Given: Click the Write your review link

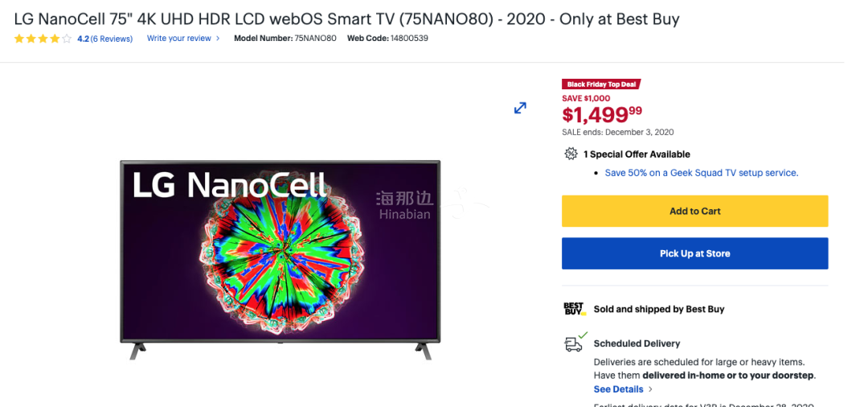Looking at the screenshot, I should click(x=178, y=39).
